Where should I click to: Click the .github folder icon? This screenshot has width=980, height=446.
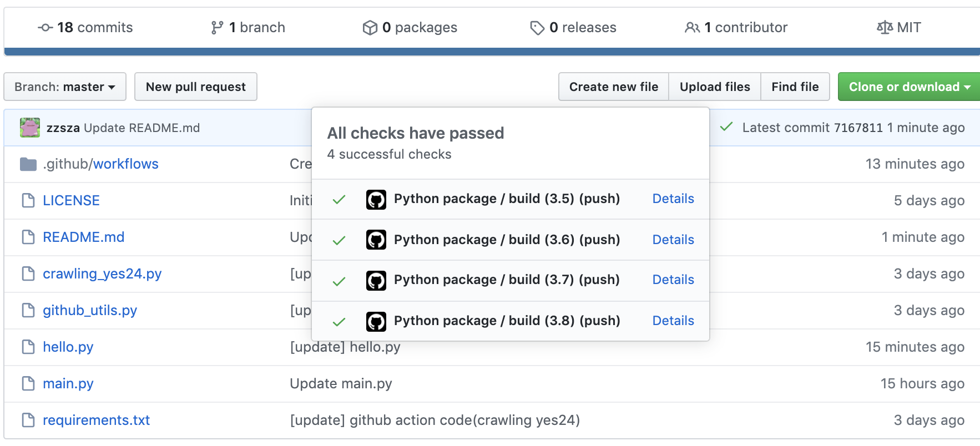click(28, 164)
